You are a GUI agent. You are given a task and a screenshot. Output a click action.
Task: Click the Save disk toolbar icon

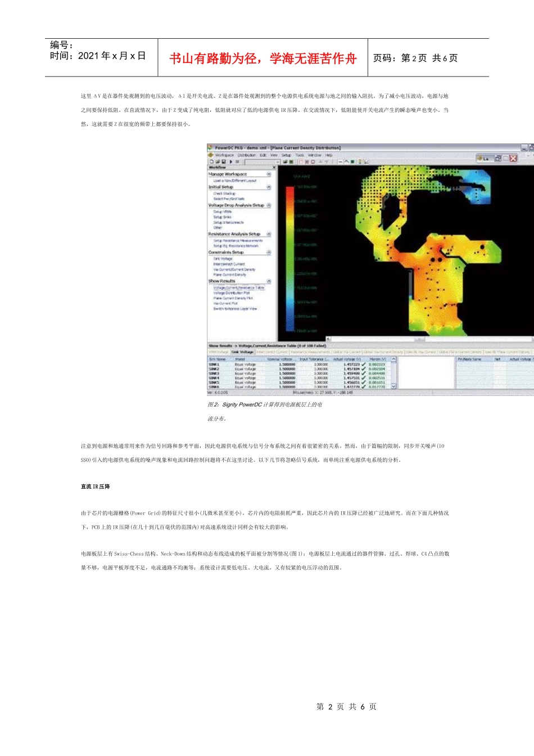point(223,161)
